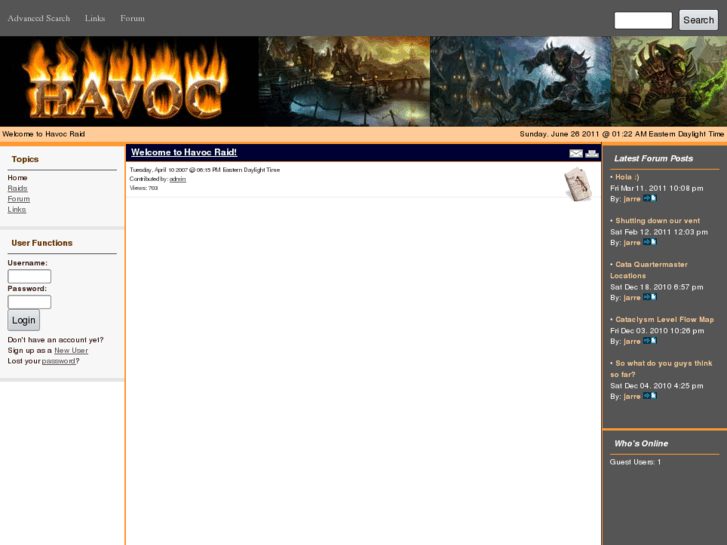The image size is (727, 545).
Task: Click the Views: 703 text
Action: point(144,188)
